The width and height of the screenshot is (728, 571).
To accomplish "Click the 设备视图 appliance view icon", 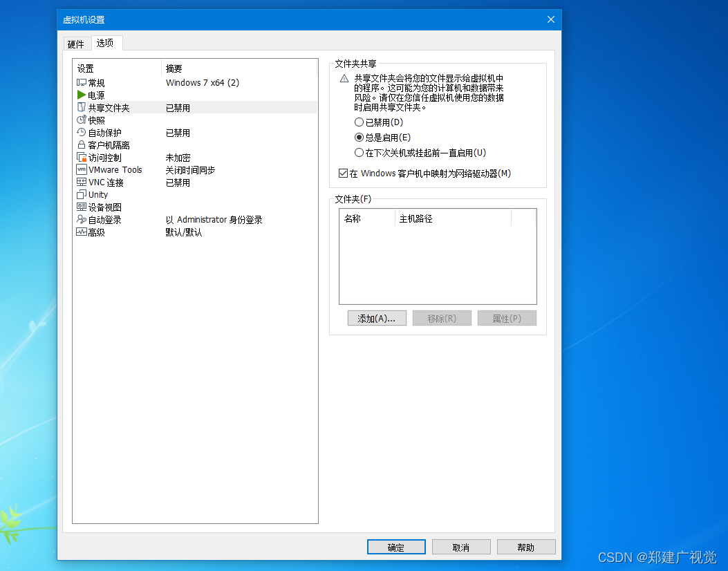I will pyautogui.click(x=82, y=207).
